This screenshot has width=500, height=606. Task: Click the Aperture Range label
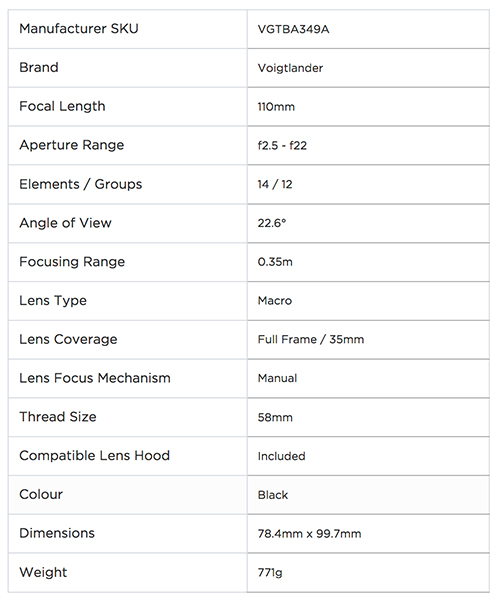point(72,145)
